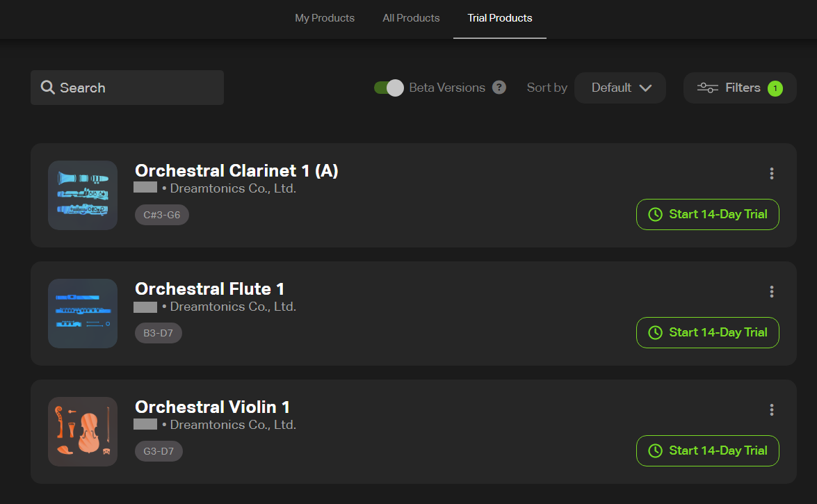
Task: Expand the Sort by Default dropdown
Action: click(620, 88)
